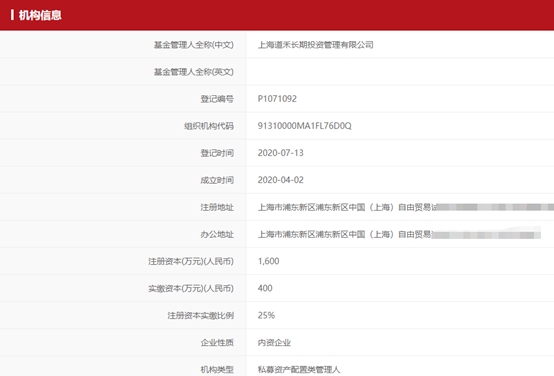Screen dimensions: 554x376
Task: Click the 组织机构代码 label
Action: click(x=209, y=126)
